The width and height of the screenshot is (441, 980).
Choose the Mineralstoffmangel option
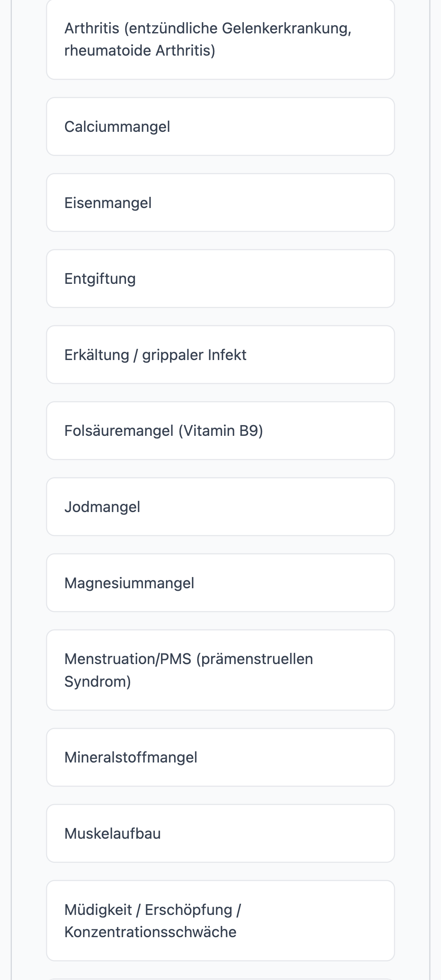point(220,757)
